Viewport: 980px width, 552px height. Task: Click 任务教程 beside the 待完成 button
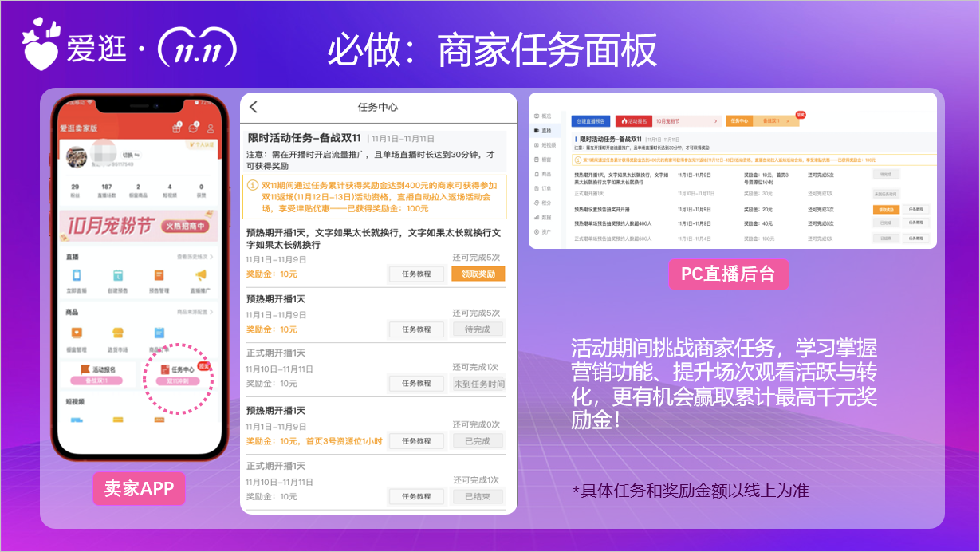[416, 329]
